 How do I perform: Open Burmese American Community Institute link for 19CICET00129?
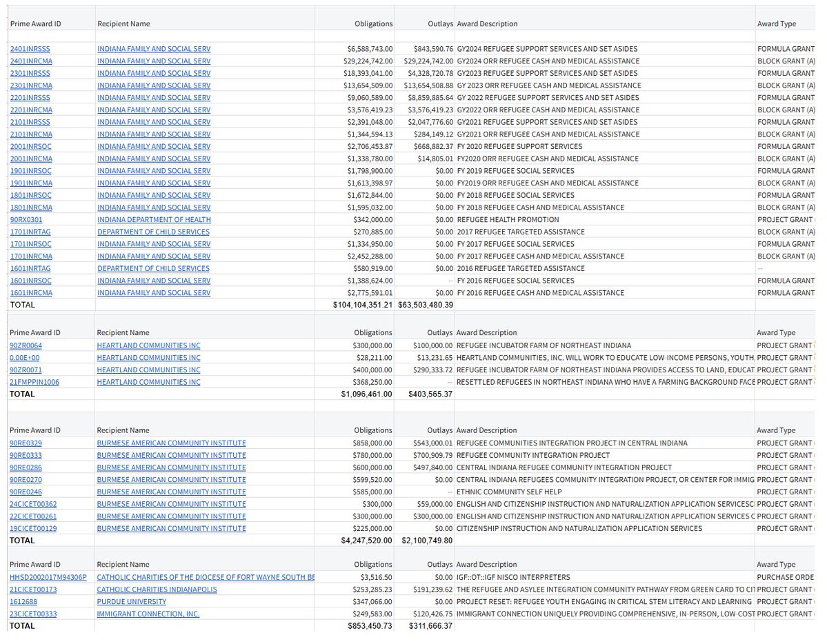[x=172, y=528]
